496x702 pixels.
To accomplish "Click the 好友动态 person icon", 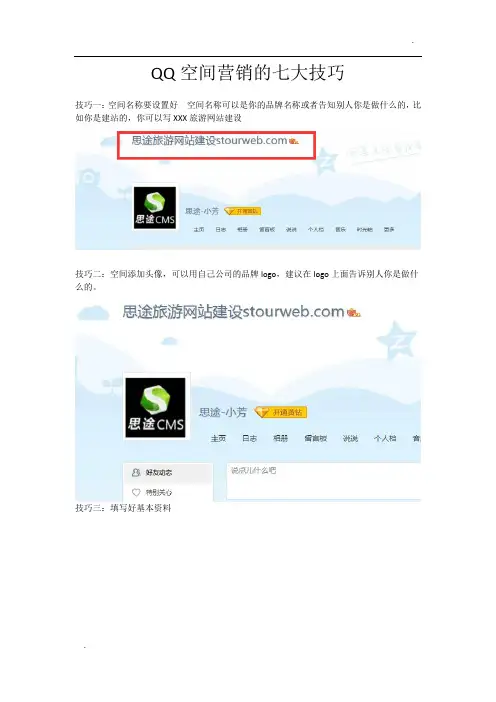I will click(x=136, y=472).
